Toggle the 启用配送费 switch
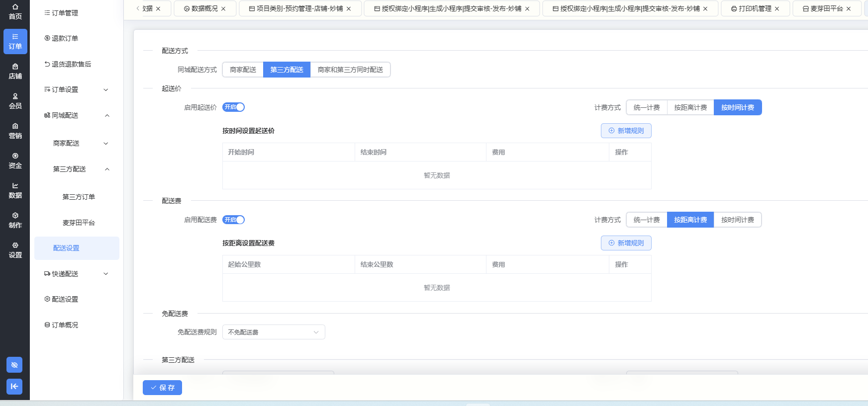This screenshot has height=406, width=868. [233, 220]
